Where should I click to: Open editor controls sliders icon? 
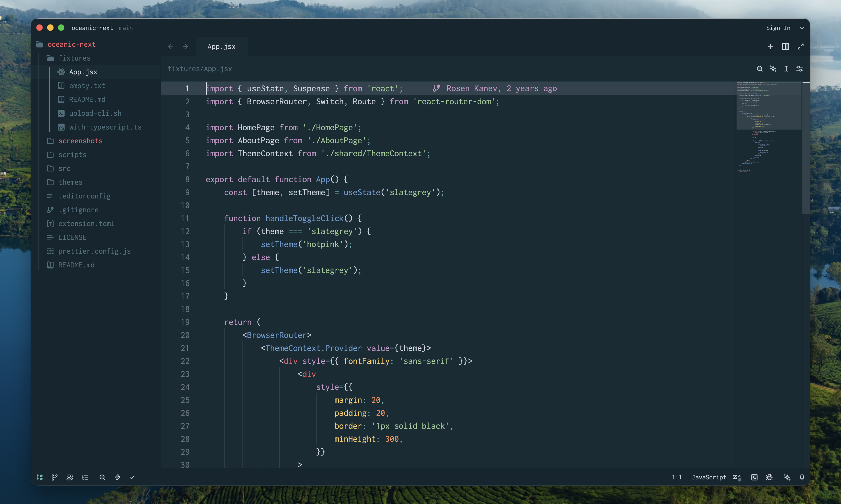pyautogui.click(x=800, y=69)
